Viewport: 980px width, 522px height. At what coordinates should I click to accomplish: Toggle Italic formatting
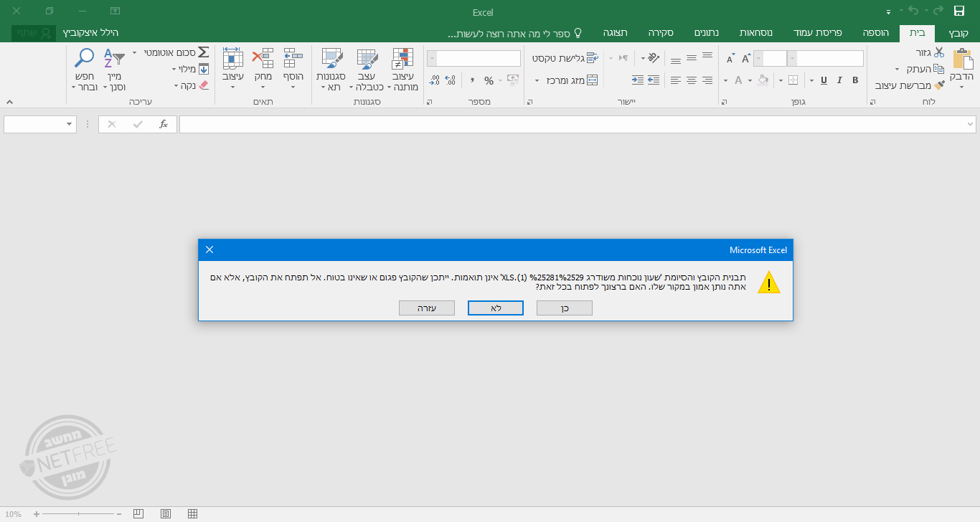[x=839, y=80]
